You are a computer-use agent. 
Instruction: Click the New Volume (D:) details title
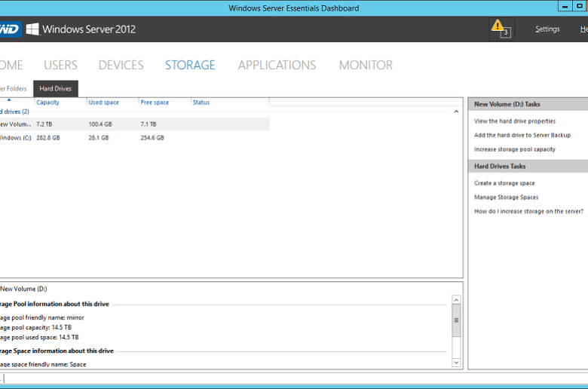click(23, 289)
